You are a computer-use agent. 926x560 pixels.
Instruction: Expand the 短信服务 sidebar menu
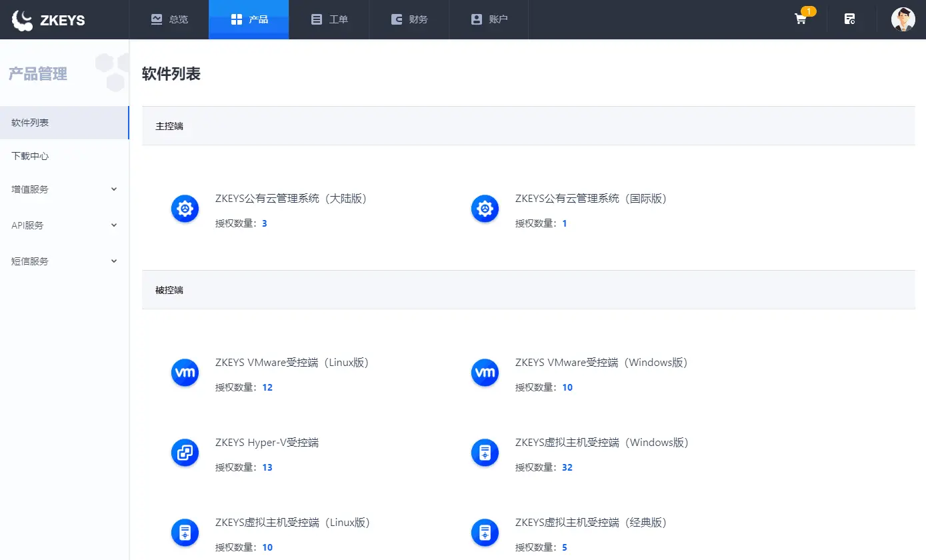pos(64,261)
